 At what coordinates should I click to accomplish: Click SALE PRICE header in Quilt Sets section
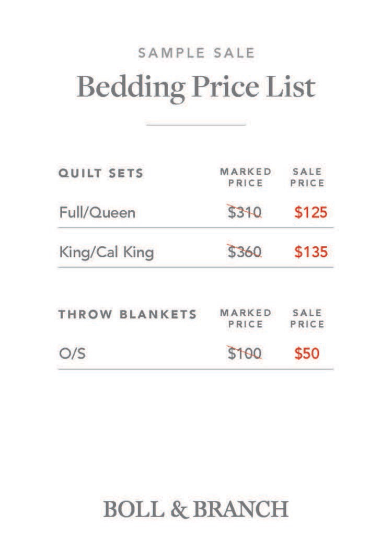coord(307,177)
